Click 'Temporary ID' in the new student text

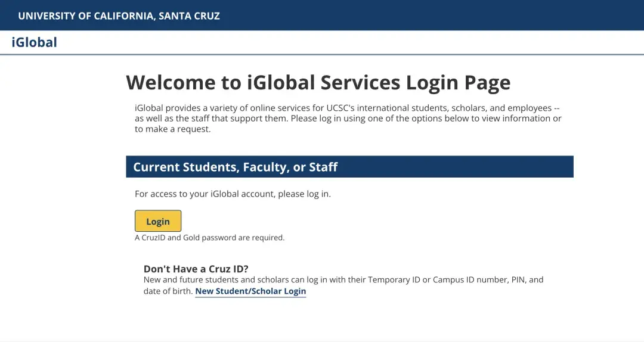click(x=394, y=279)
